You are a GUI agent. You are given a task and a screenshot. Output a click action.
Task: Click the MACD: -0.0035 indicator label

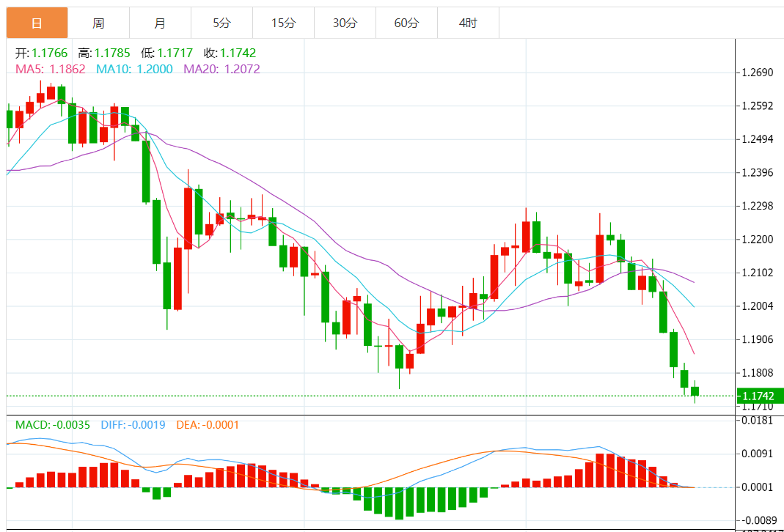[53, 425]
